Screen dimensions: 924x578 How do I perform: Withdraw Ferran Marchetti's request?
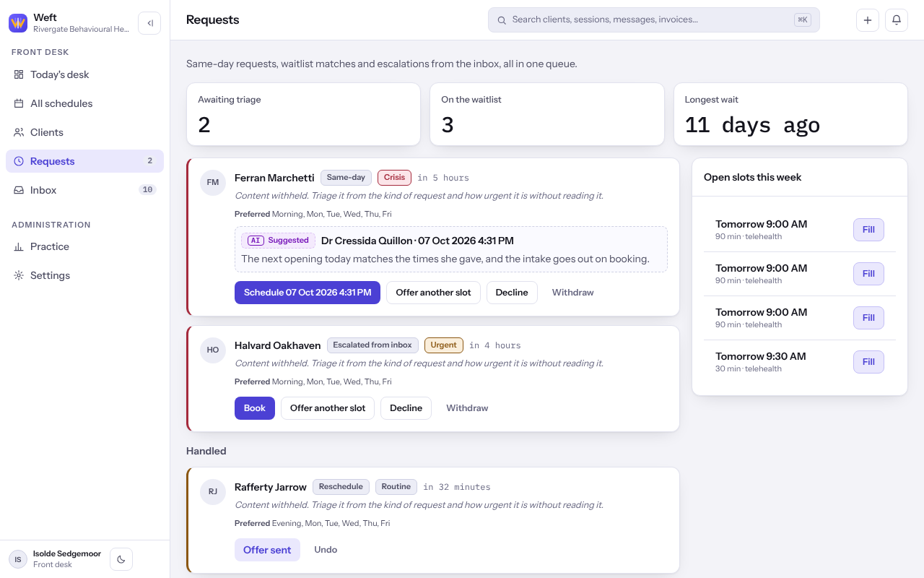[573, 293]
